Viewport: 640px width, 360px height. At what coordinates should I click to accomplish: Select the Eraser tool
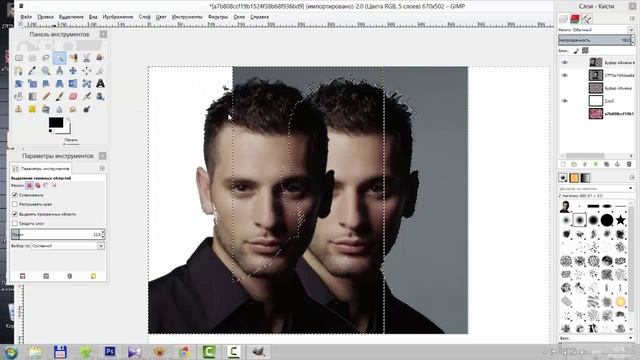[73, 97]
